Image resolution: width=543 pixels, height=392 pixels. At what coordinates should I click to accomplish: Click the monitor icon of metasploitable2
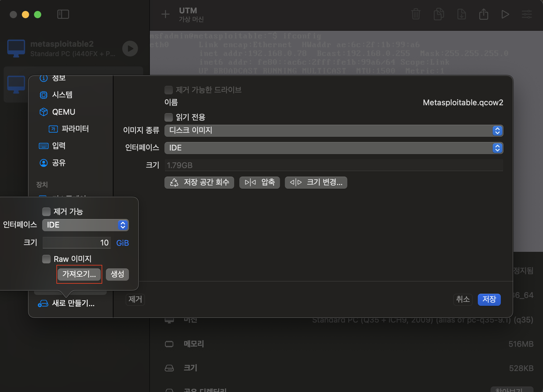point(16,49)
